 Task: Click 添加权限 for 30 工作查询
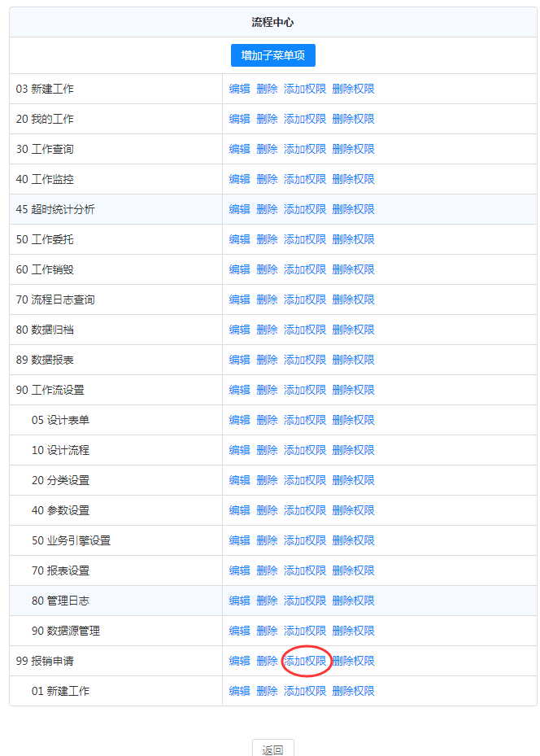(305, 149)
